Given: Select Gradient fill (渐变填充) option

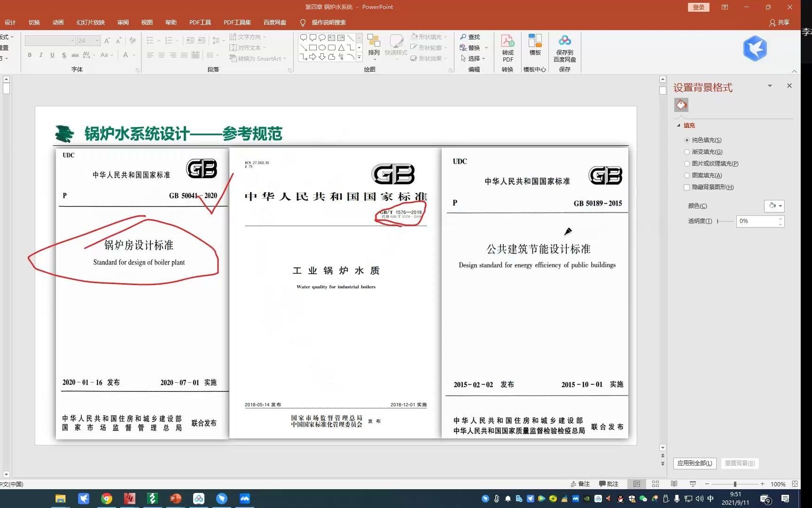Looking at the screenshot, I should (703, 152).
